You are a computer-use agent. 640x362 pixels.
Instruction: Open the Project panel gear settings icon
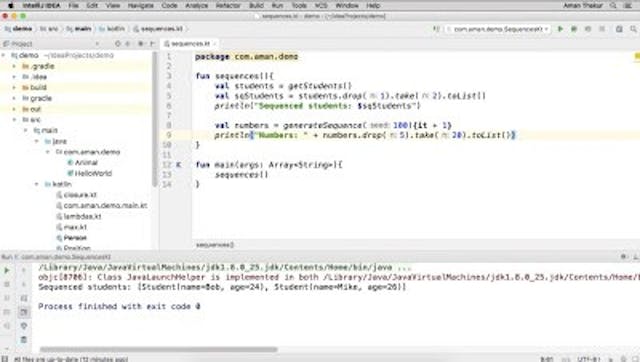coord(140,44)
